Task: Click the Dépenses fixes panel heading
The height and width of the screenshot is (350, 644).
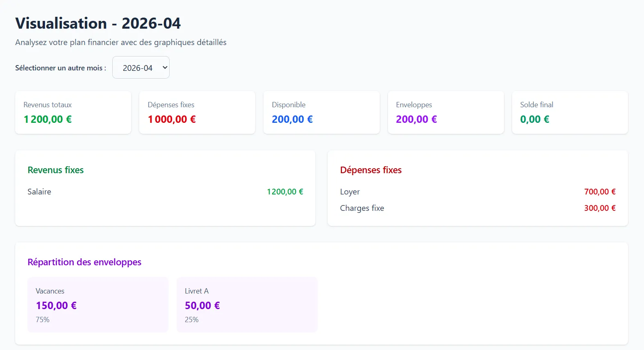Action: coord(371,170)
